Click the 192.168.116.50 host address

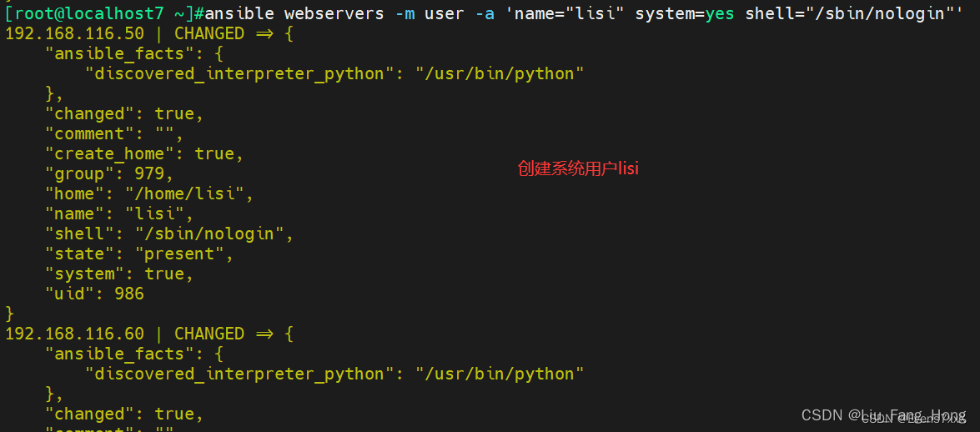point(74,33)
